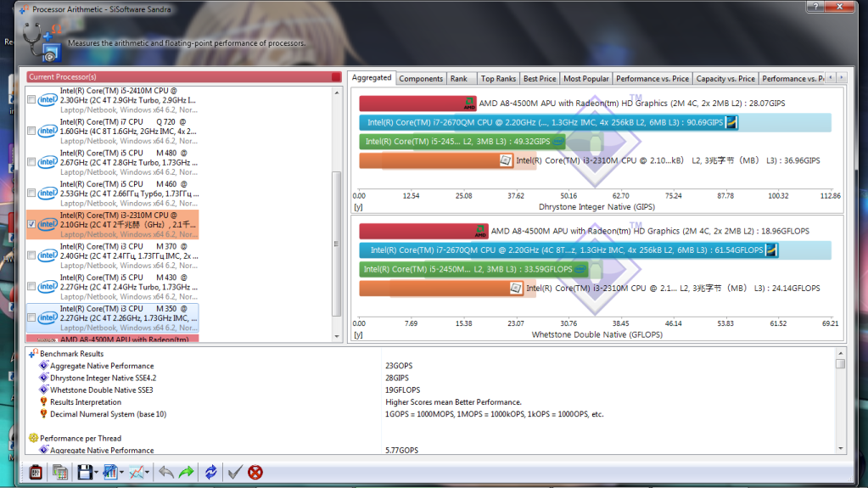
Task: Select the Aggregated tab
Action: coord(372,78)
